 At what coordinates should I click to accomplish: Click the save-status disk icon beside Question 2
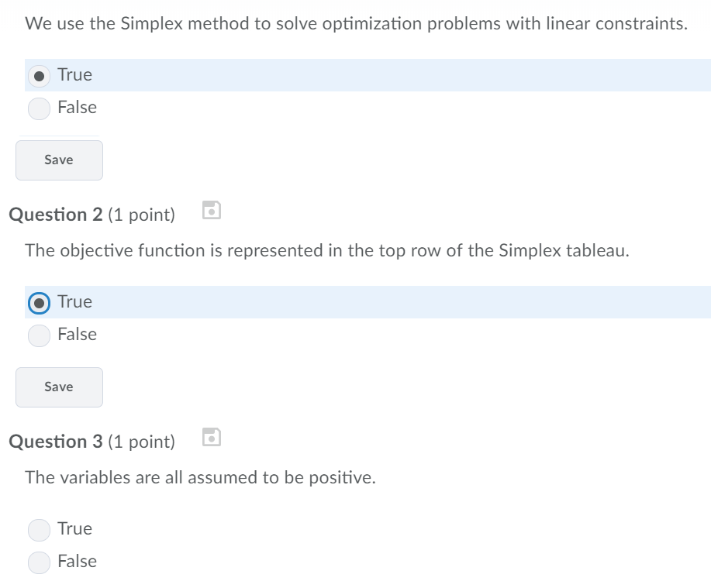[210, 210]
